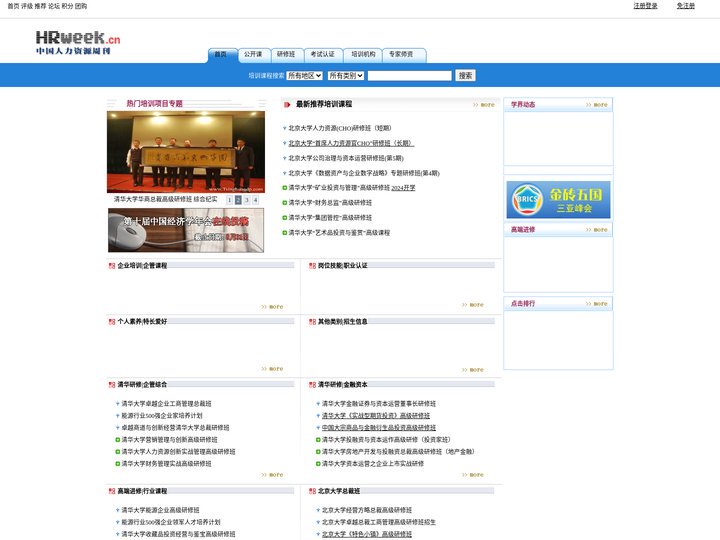720x540 pixels.
Task: Click more in 学界动态 panel
Action: pos(596,105)
